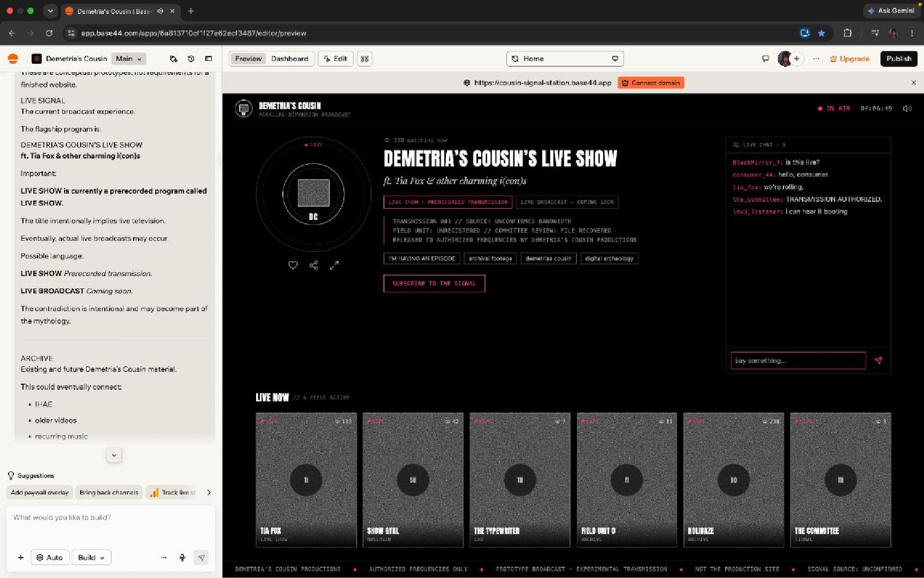The width and height of the screenshot is (924, 578).
Task: Open the Build mode dropdown
Action: [x=91, y=558]
